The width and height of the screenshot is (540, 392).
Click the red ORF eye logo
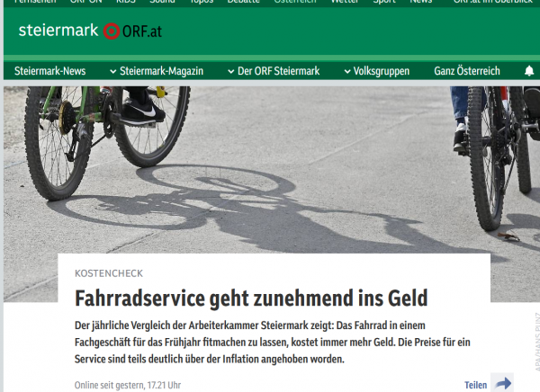tap(112, 31)
